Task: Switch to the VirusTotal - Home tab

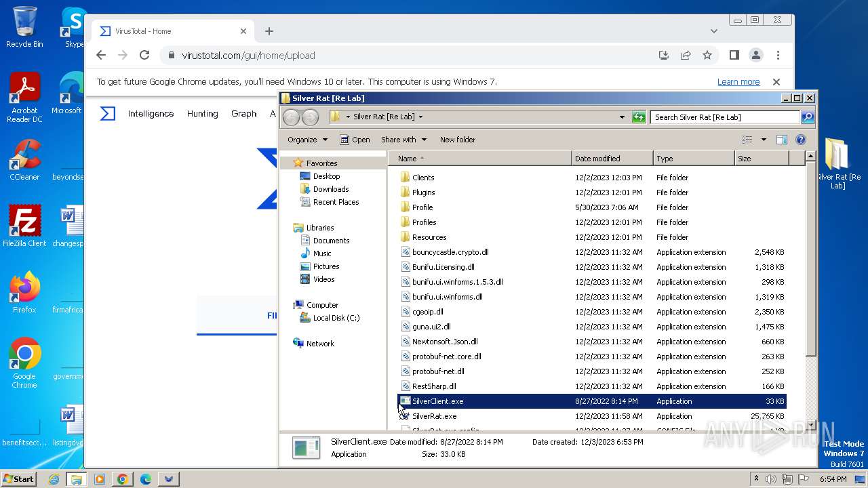Action: (x=174, y=31)
